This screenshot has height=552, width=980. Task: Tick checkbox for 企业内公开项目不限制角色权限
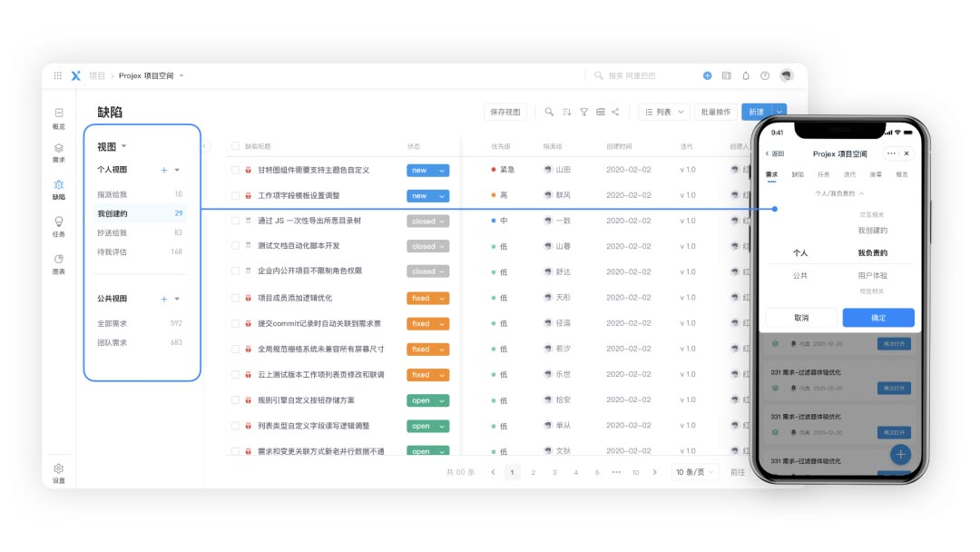point(235,271)
